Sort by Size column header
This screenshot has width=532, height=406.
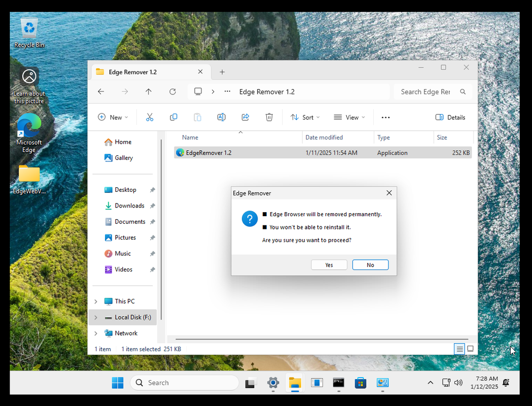click(x=442, y=138)
